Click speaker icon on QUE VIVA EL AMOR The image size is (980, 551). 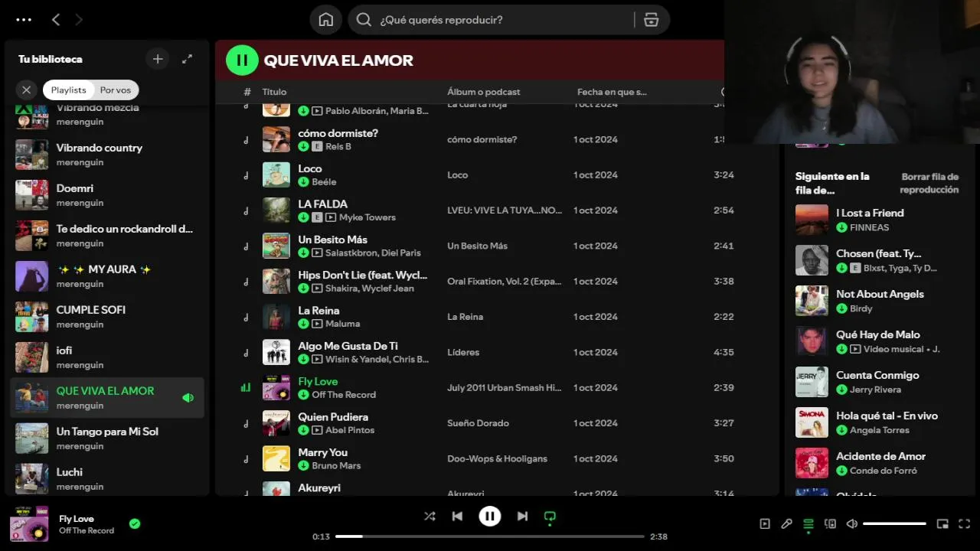[x=188, y=398]
